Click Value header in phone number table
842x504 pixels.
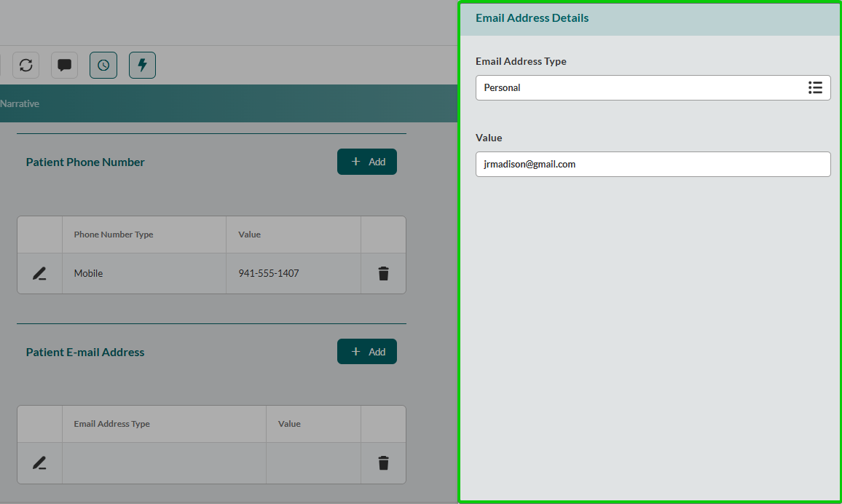tap(250, 235)
